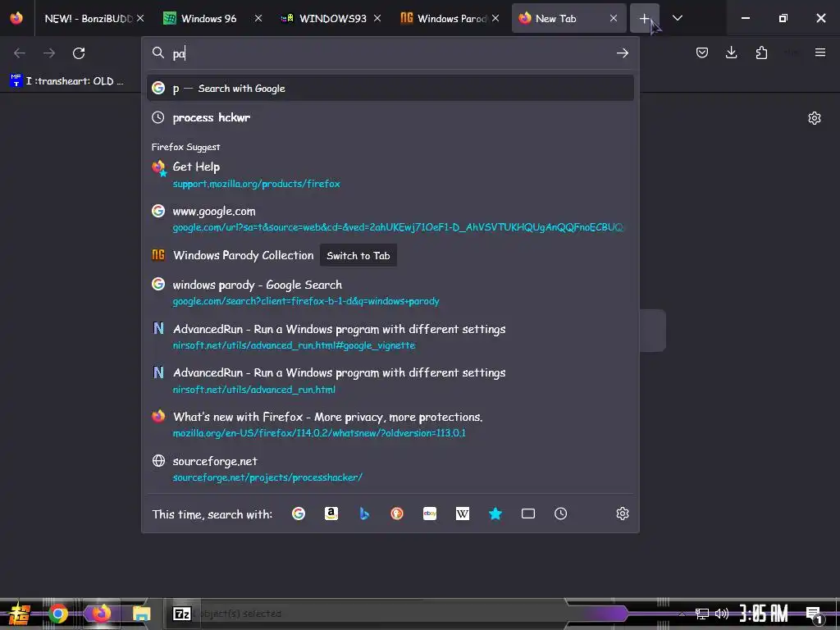Click the Switch to Tab button
Screen dimensions: 840x630
click(x=358, y=256)
